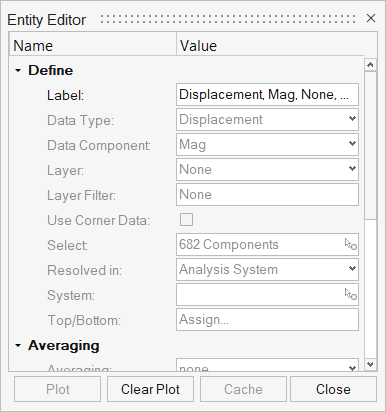Open the Data Type dropdown
The width and height of the screenshot is (386, 412).
click(x=267, y=120)
